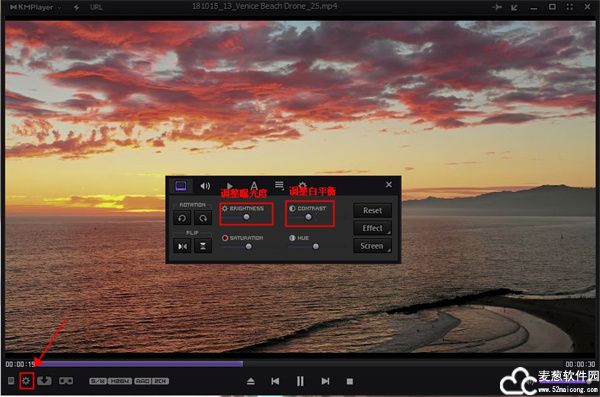The height and width of the screenshot is (397, 600).
Task: Open the playlist icon at bottom-left
Action: coord(11,381)
